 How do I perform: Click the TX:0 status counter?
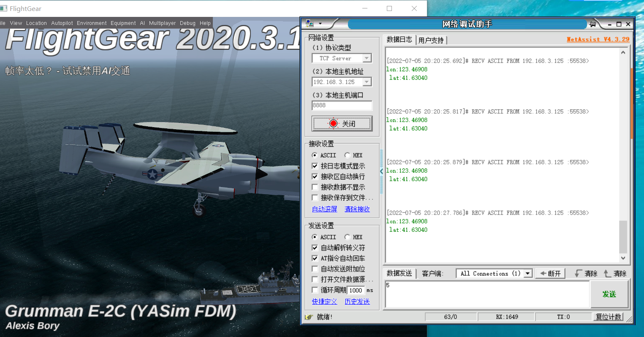563,317
